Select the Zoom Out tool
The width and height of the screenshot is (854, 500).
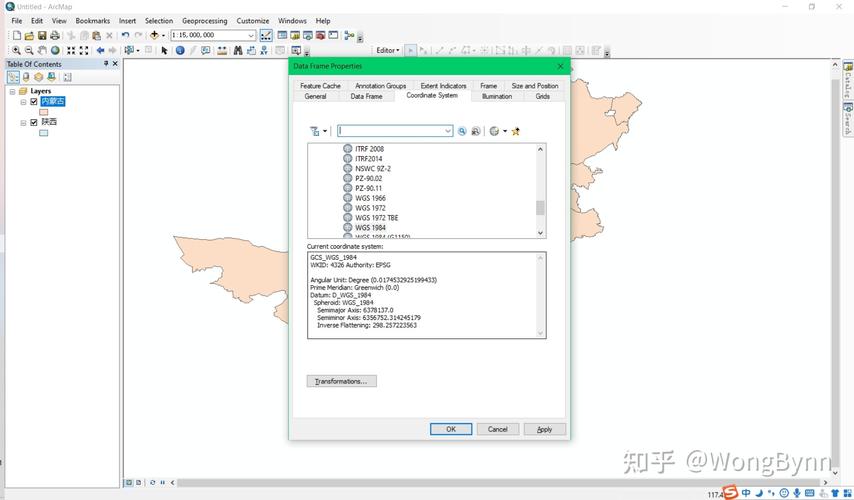(29, 50)
